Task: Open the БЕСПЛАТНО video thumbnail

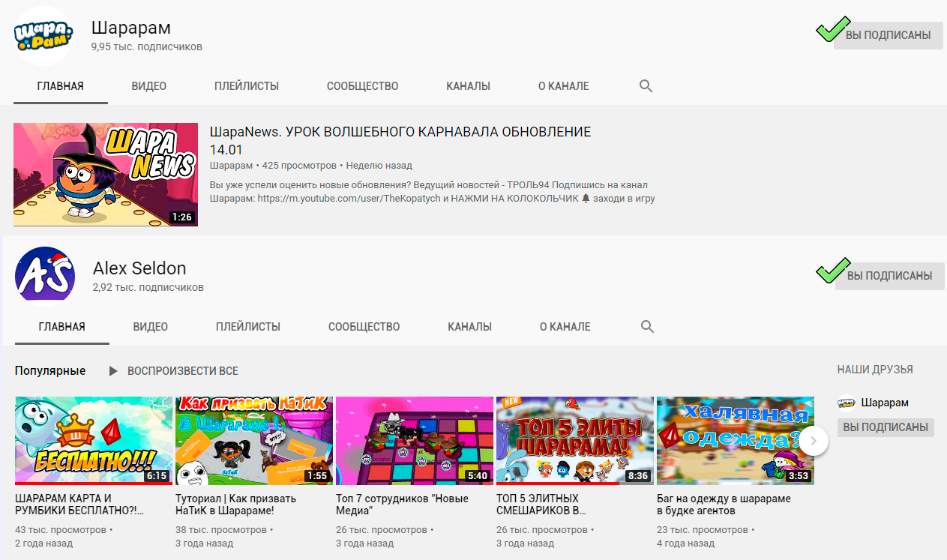Action: 94,440
